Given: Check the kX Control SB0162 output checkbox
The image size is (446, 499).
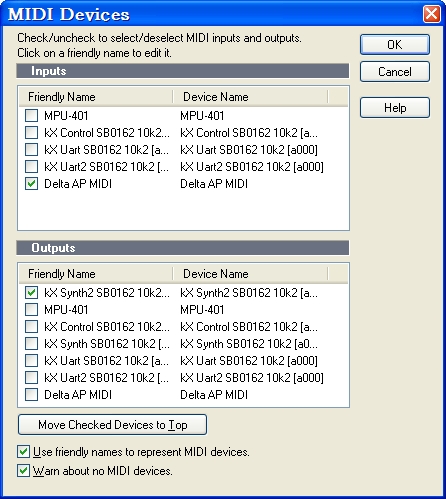Looking at the screenshot, I should point(31,327).
